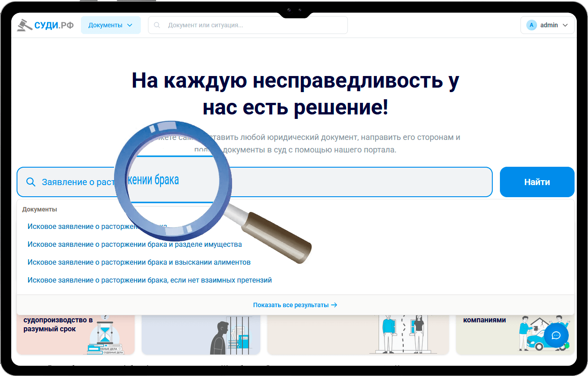588x376 pixels.
Task: Expand the "Документы" dropdown chevron
Action: 130,25
